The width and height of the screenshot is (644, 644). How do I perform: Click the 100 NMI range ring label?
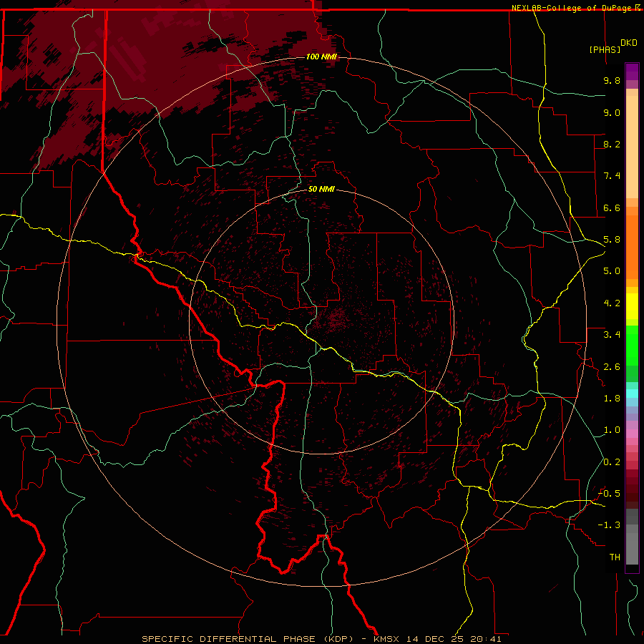point(321,57)
